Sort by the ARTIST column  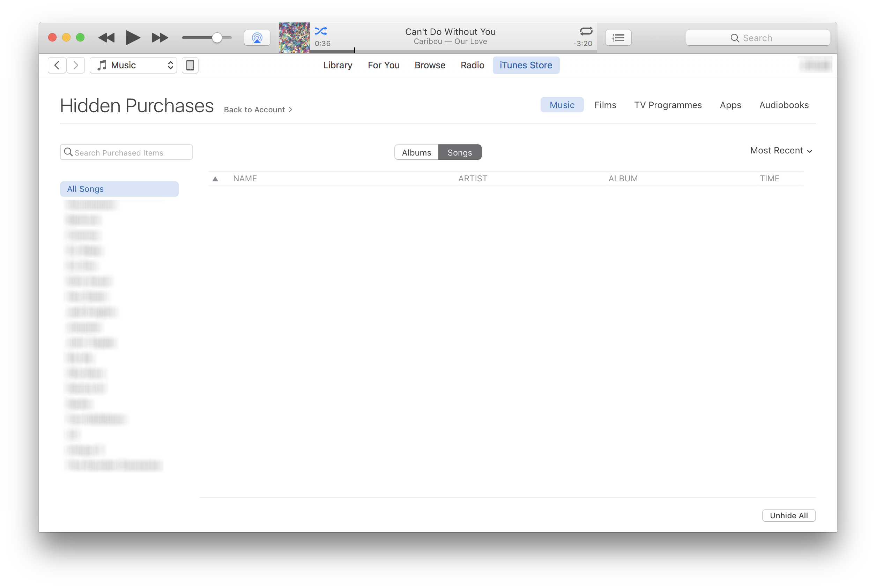(473, 179)
